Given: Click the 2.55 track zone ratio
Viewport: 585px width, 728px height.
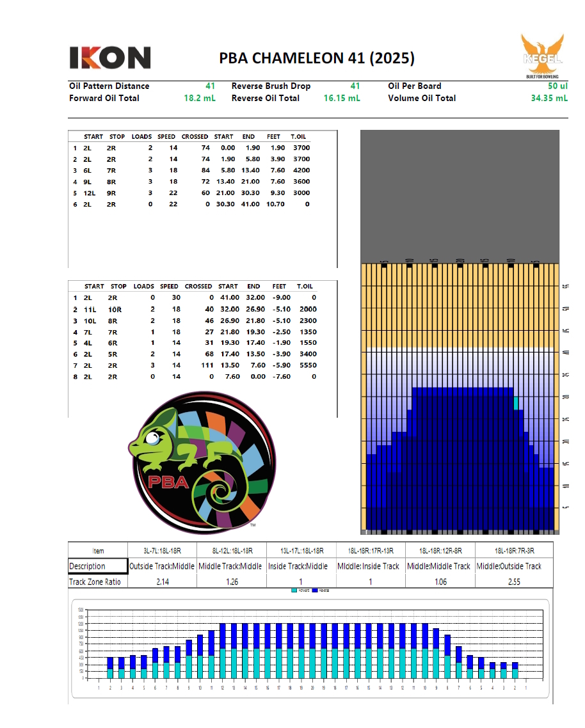Looking at the screenshot, I should [514, 582].
